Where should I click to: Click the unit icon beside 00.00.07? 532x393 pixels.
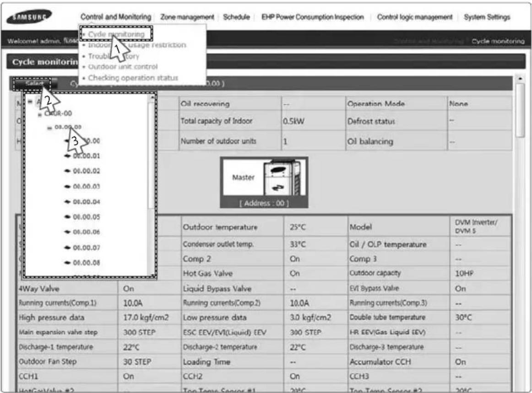point(67,248)
